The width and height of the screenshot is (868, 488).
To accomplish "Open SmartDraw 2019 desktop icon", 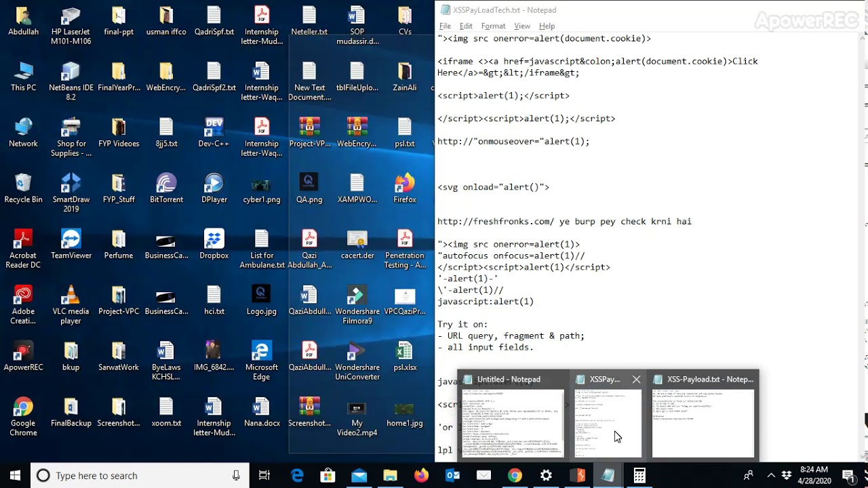I will (71, 193).
